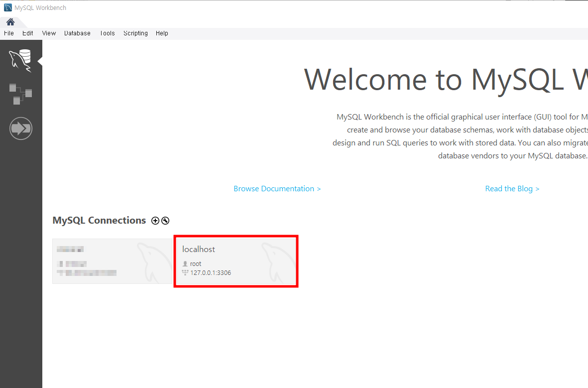Open the blurred first connection tile
The width and height of the screenshot is (588, 388).
pyautogui.click(x=112, y=261)
